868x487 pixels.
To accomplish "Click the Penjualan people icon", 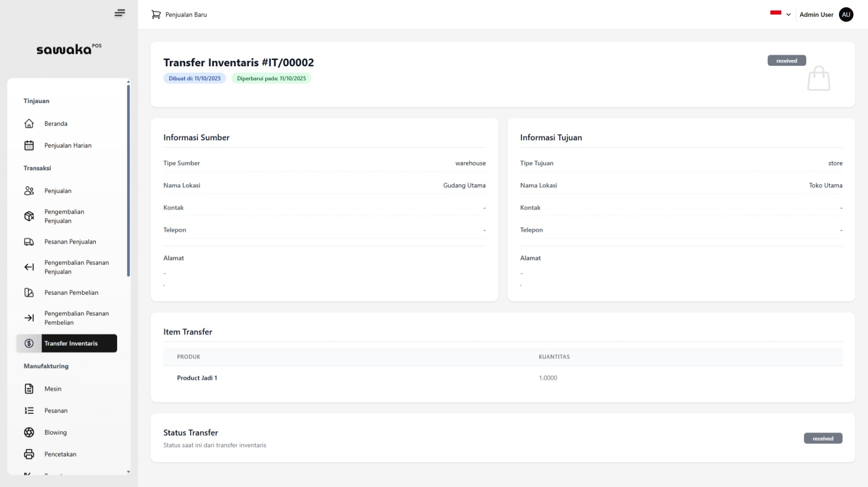I will [29, 191].
